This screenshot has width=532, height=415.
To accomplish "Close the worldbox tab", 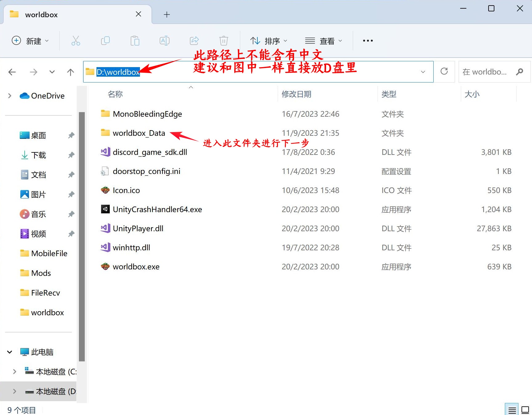I will click(138, 14).
